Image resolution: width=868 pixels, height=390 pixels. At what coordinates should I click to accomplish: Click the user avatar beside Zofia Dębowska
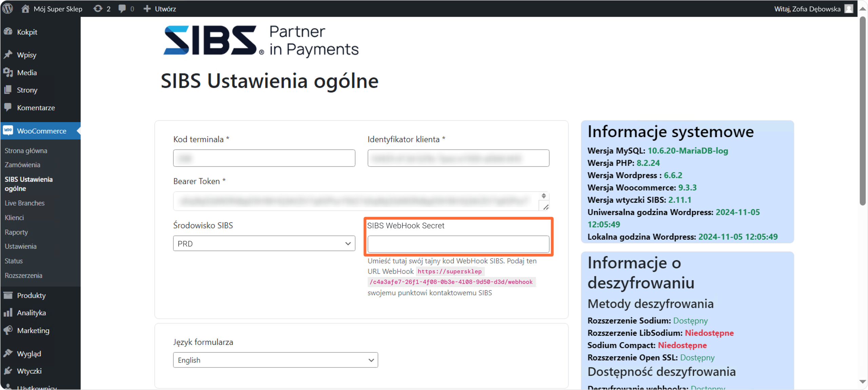tap(849, 8)
